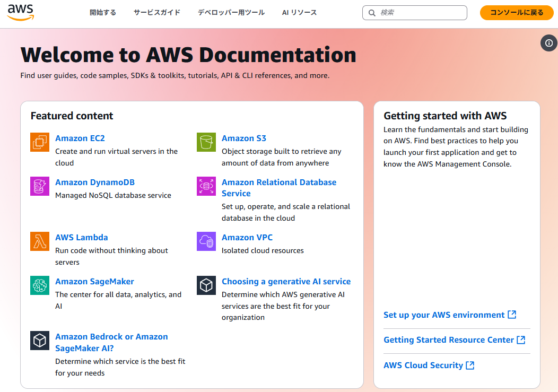Click 'The center for all data, analytics, and AI' text
Screen dimensions: 558x392
pyautogui.click(x=118, y=300)
